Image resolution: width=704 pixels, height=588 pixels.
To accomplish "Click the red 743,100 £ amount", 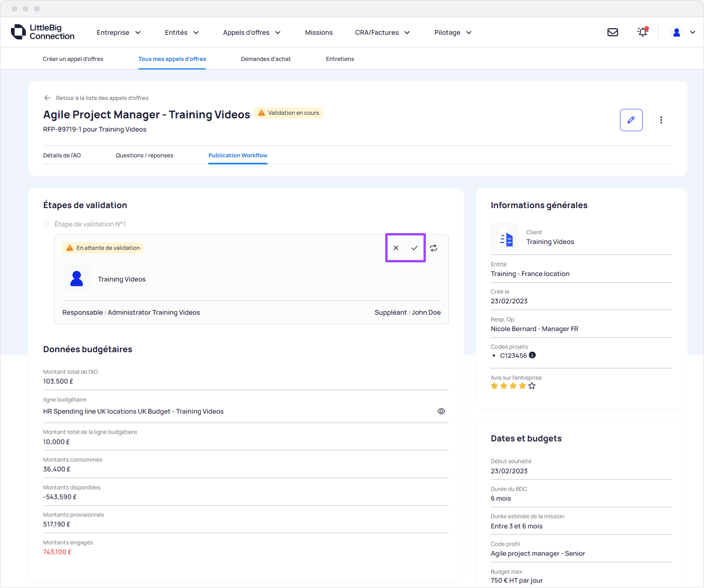I will (57, 552).
